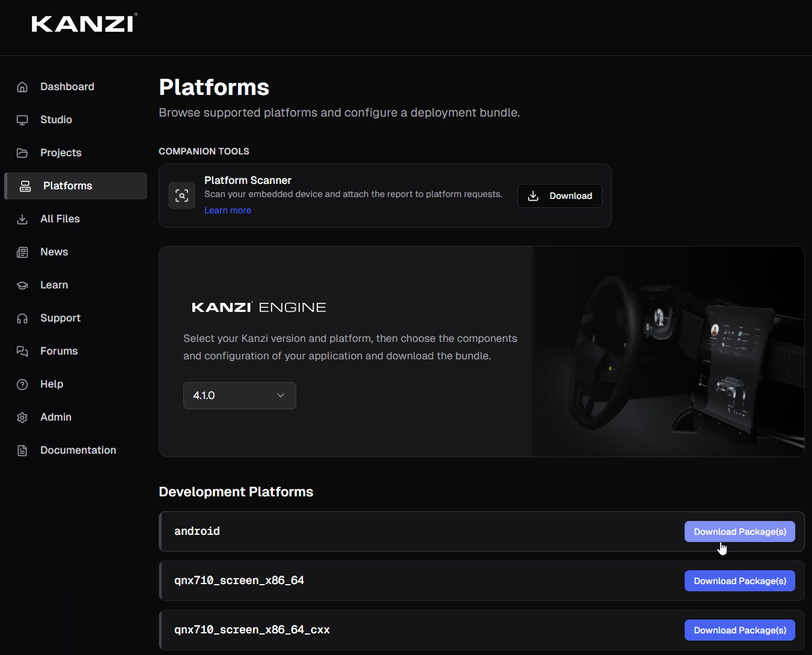Open Dashboard in the sidebar
The image size is (812, 655).
[x=76, y=87]
